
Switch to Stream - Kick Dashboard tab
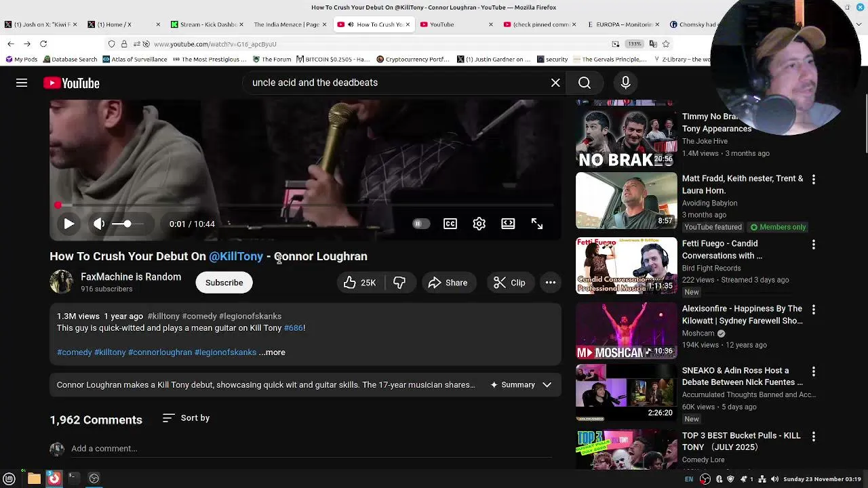[205, 24]
